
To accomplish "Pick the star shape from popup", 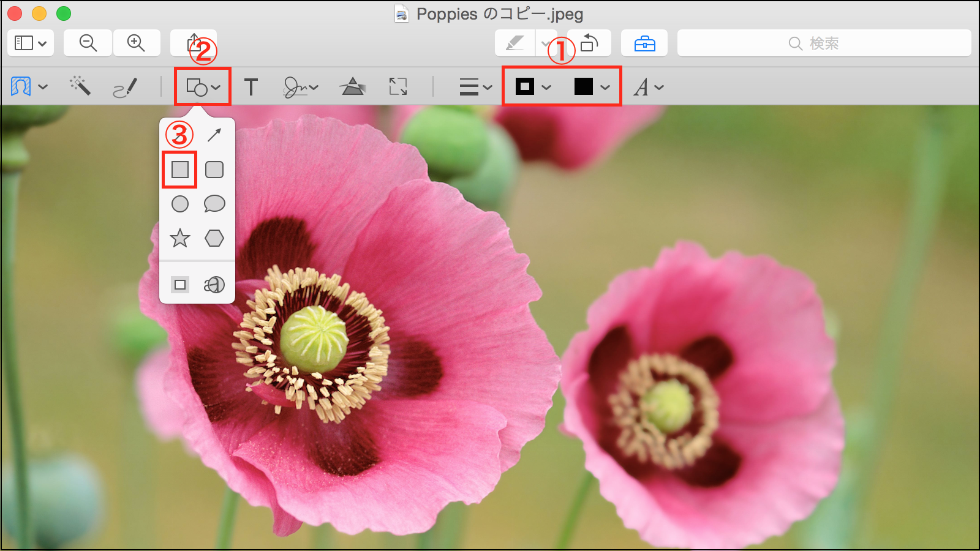I will point(180,238).
